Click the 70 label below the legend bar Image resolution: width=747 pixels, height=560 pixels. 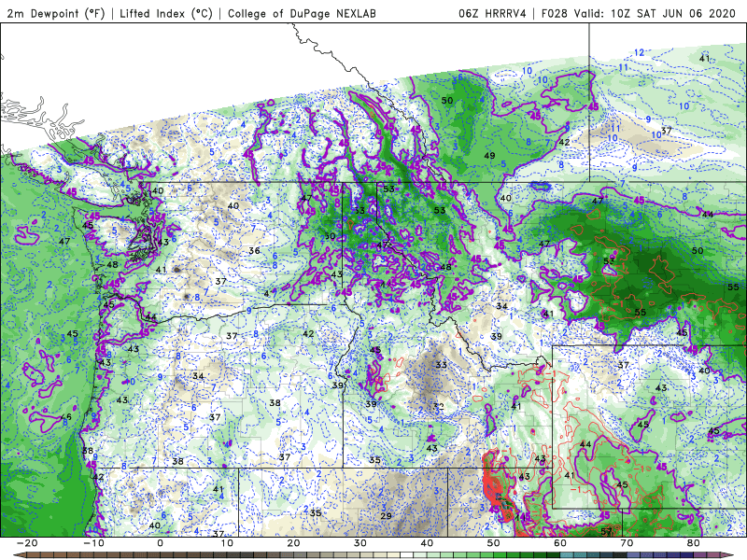(627, 543)
